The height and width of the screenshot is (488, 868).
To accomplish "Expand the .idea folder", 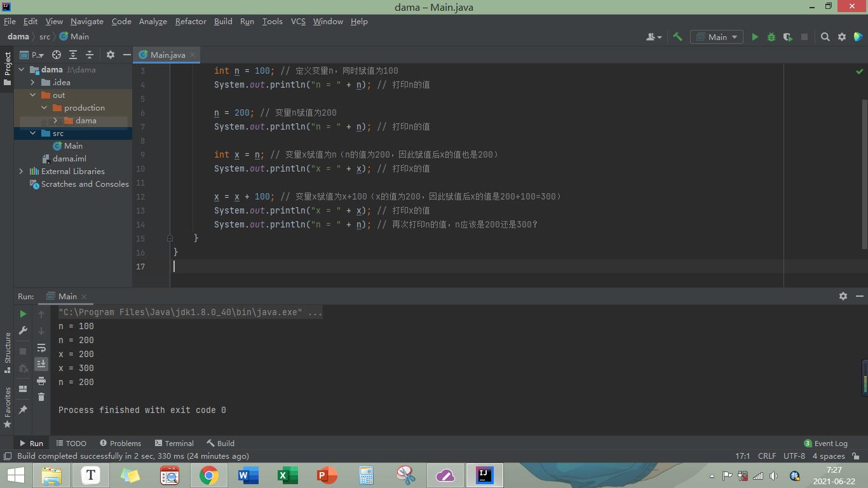I will pos(32,83).
